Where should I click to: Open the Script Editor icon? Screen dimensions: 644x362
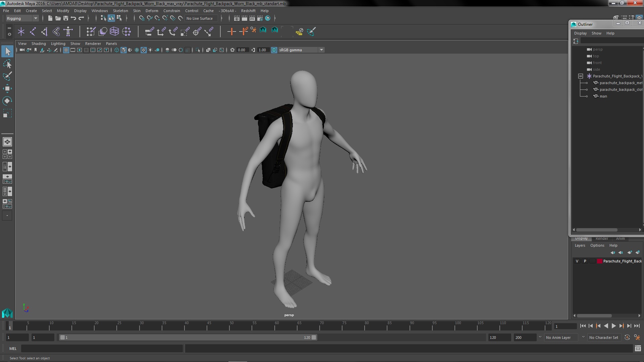pos(638,349)
